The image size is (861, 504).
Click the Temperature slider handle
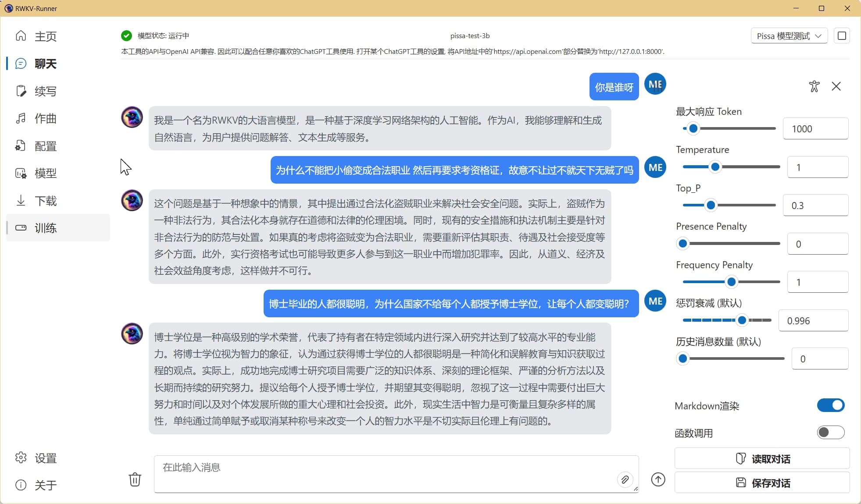pos(715,167)
